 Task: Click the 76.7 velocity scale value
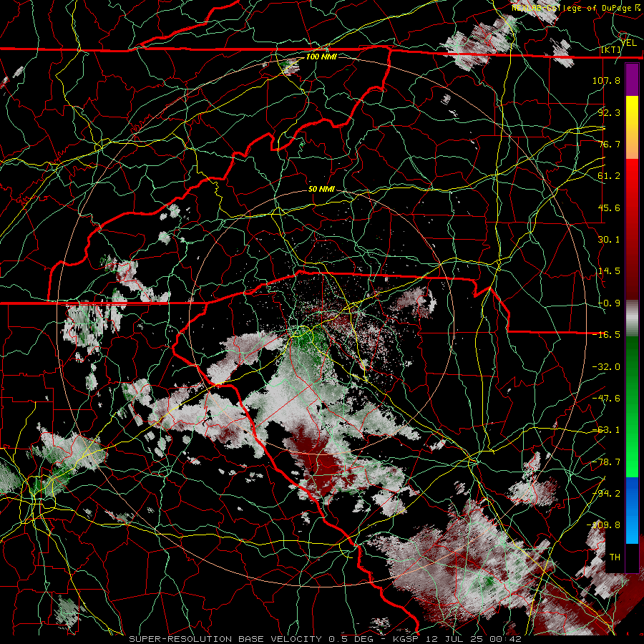609,144
